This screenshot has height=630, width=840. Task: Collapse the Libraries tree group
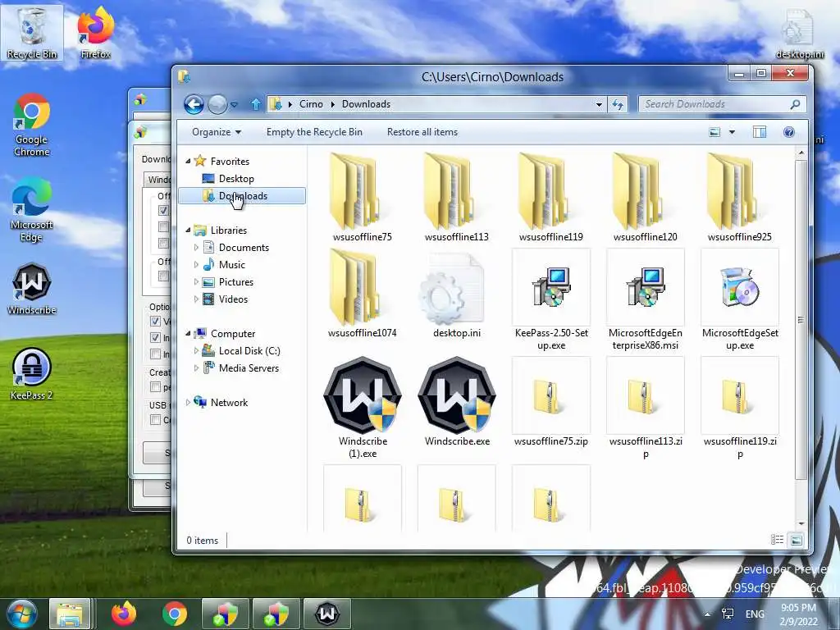tap(188, 231)
